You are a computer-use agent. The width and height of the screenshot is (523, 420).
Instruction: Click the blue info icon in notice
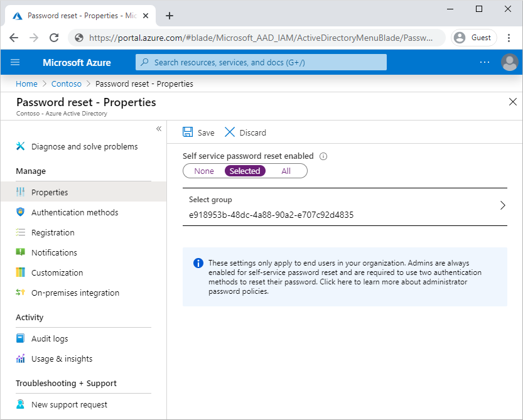[198, 263]
